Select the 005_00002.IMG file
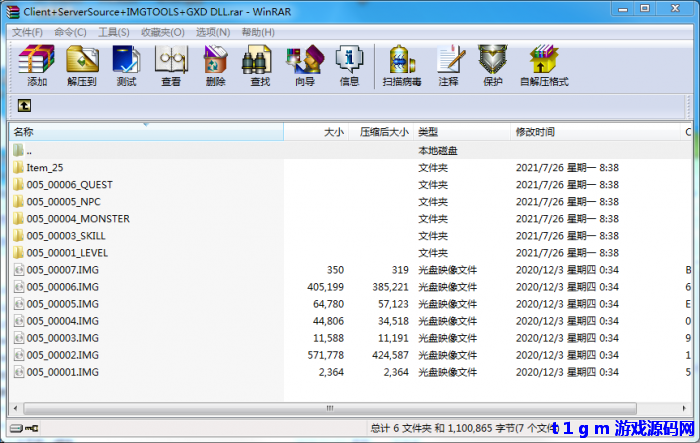Screen dimensions: 700x443 click(62, 355)
